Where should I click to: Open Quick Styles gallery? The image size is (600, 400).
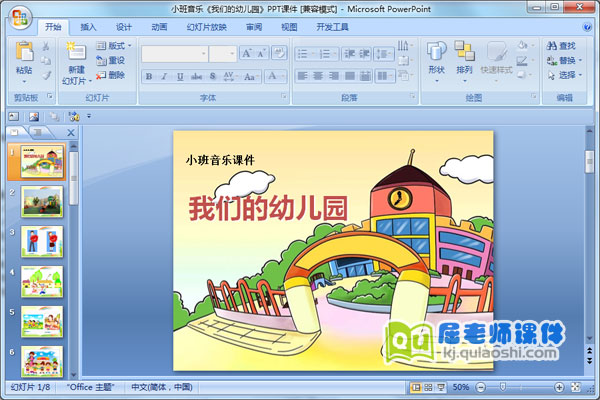[496, 61]
